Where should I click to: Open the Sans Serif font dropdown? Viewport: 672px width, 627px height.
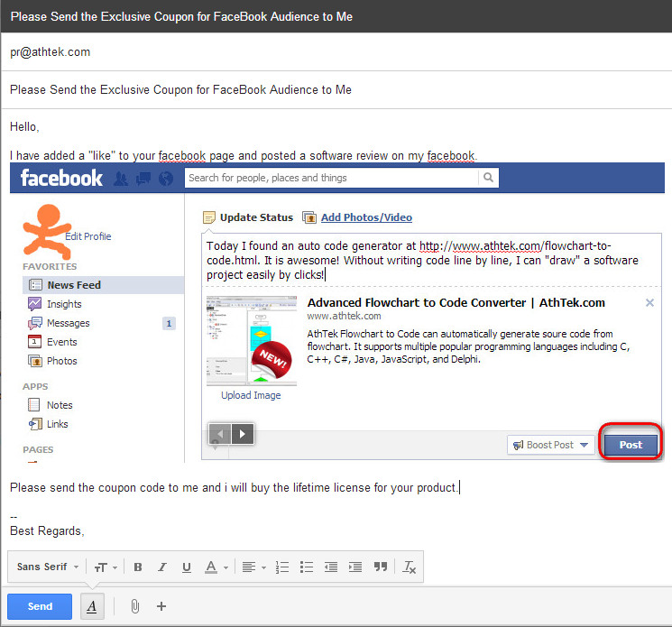pos(47,567)
